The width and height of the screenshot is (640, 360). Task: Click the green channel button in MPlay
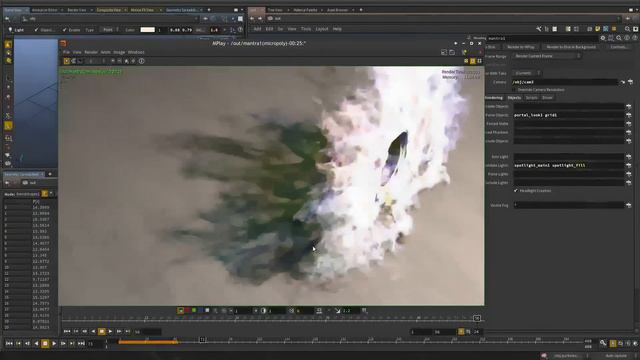[x=194, y=311]
